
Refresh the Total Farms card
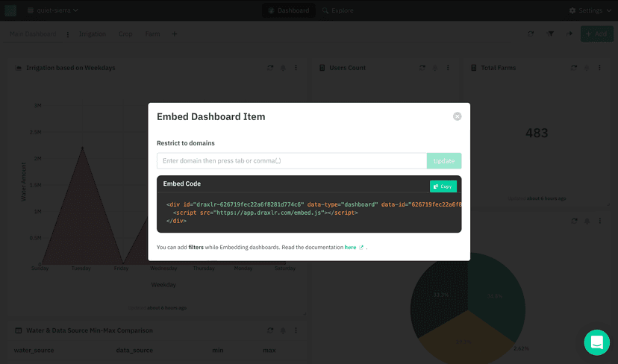coord(574,68)
